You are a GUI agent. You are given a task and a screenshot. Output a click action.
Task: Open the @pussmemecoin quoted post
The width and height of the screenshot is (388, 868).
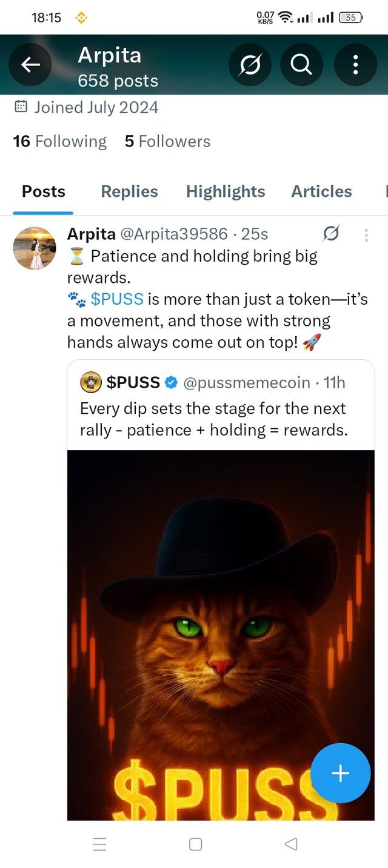pos(221,407)
